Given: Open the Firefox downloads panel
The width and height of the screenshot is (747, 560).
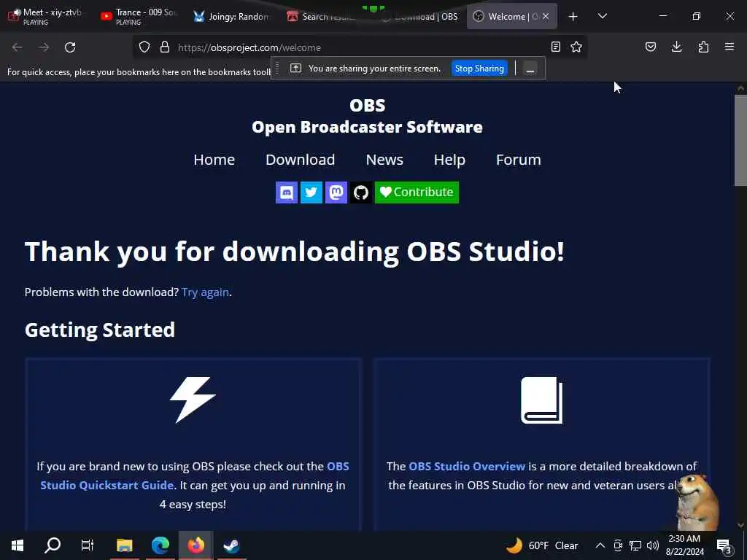Looking at the screenshot, I should [x=676, y=47].
